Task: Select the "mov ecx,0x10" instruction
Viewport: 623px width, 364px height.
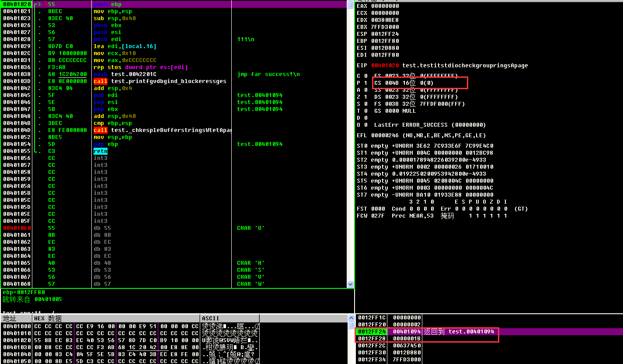Action: (x=115, y=53)
